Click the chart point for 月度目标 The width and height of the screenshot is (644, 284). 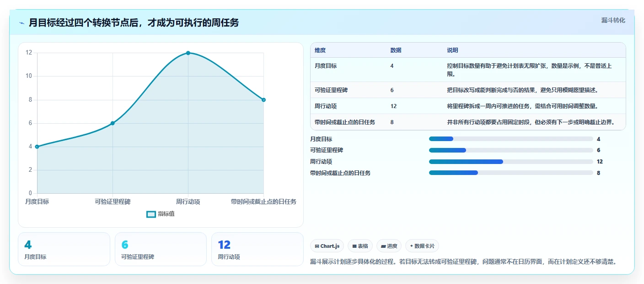coord(37,147)
